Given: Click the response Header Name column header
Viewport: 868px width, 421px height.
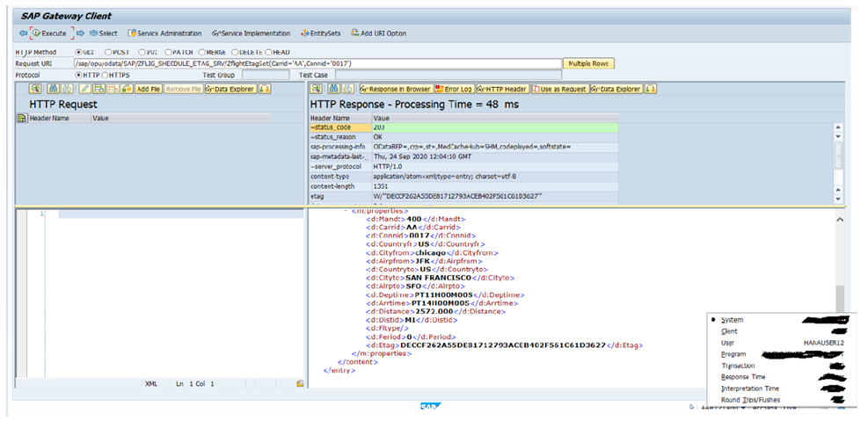Looking at the screenshot, I should [339, 118].
